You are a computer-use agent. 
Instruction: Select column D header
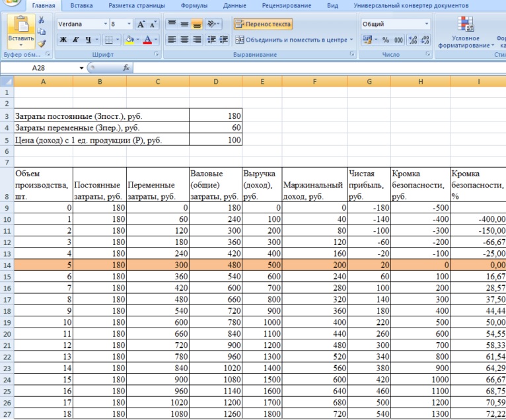pyautogui.click(x=215, y=81)
